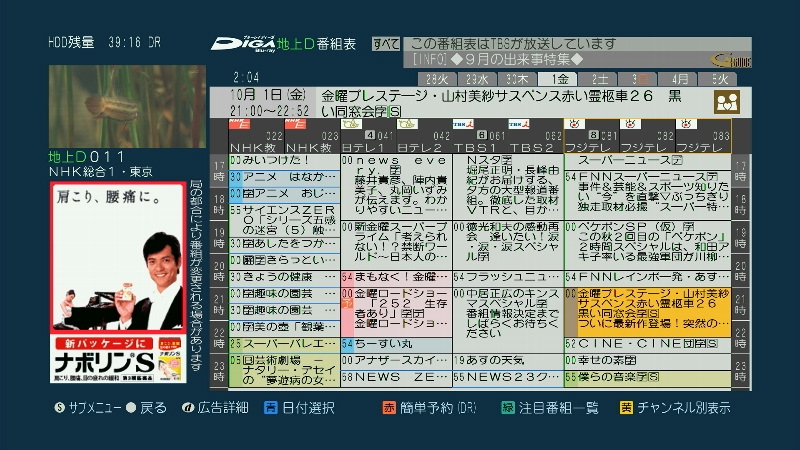
Task: Select program アニメ はなか…
Action: pos(284,178)
